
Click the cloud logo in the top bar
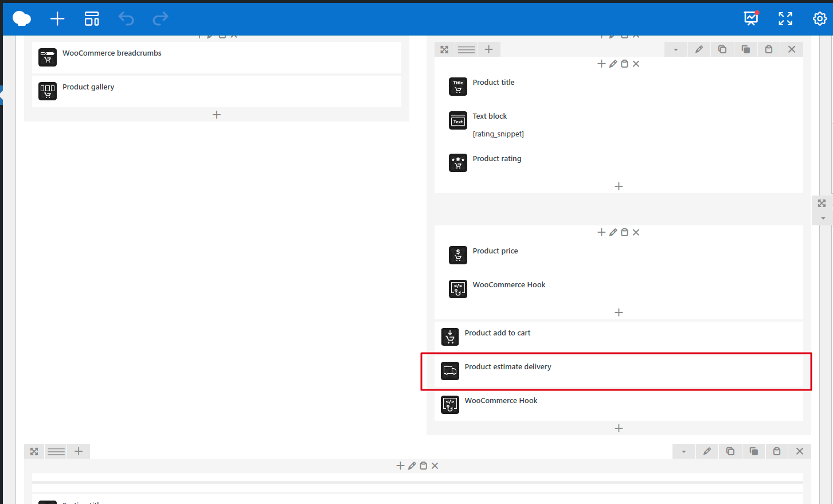coord(22,18)
